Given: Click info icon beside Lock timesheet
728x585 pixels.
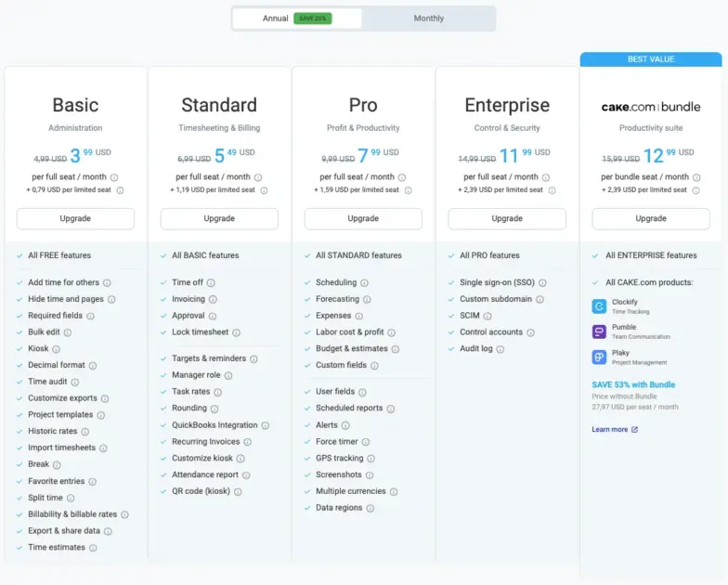Looking at the screenshot, I should tap(236, 332).
